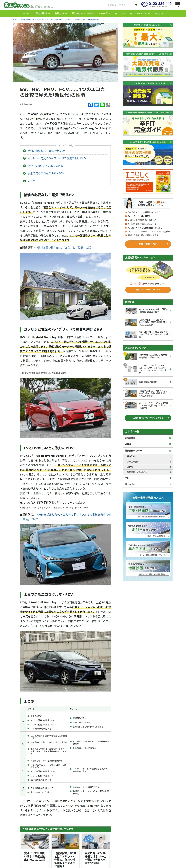This screenshot has height=868, width=186.
Task: Open 太陽光発電＋蓄電池 停電しらず banner
Action: click(x=148, y=94)
